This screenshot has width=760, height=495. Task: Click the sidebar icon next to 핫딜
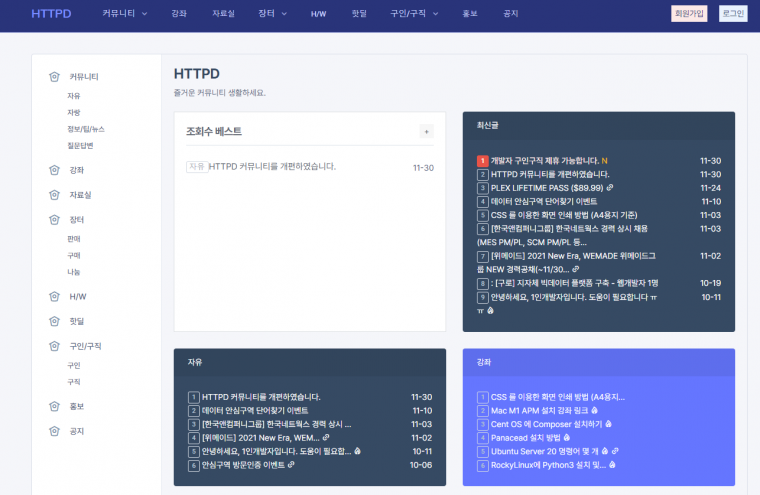[54, 321]
